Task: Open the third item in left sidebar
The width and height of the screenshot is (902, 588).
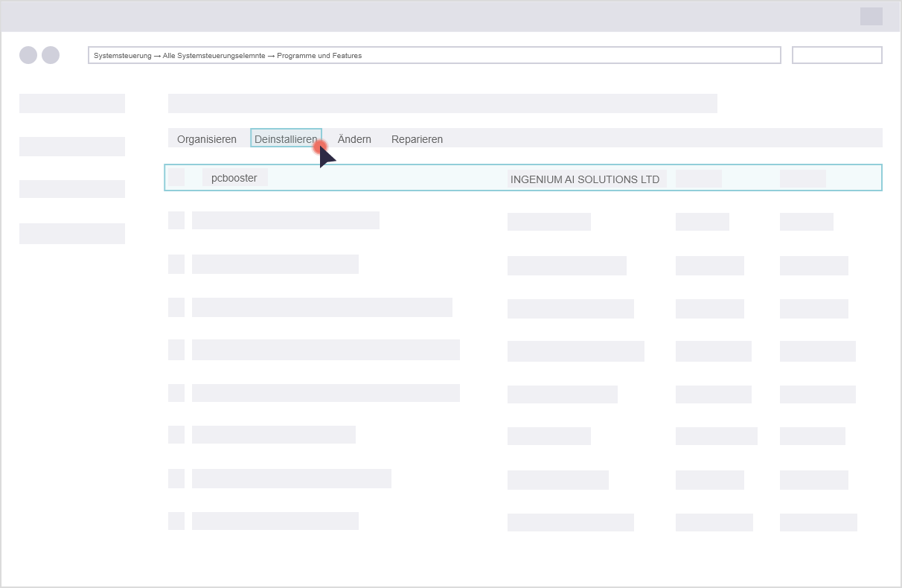Action: pyautogui.click(x=72, y=190)
